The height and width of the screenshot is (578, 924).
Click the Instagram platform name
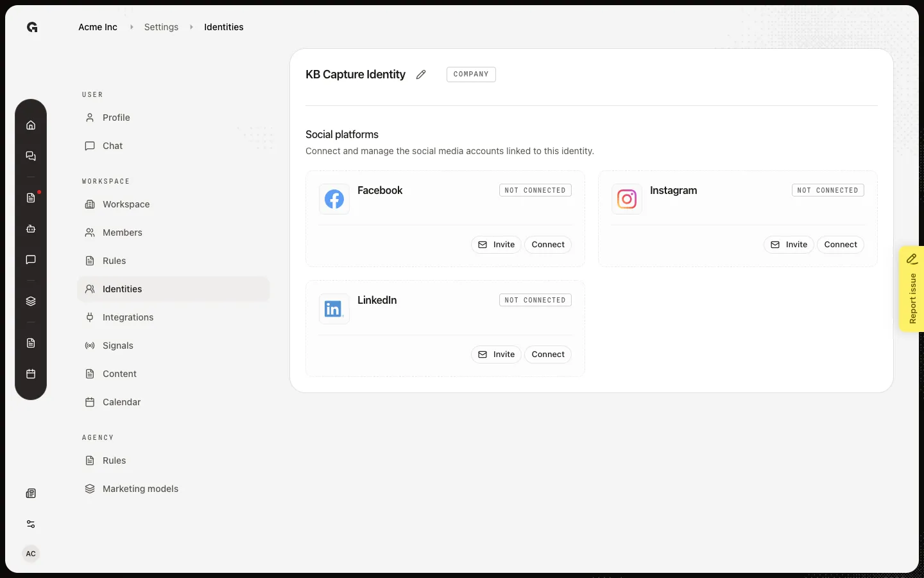[673, 190]
